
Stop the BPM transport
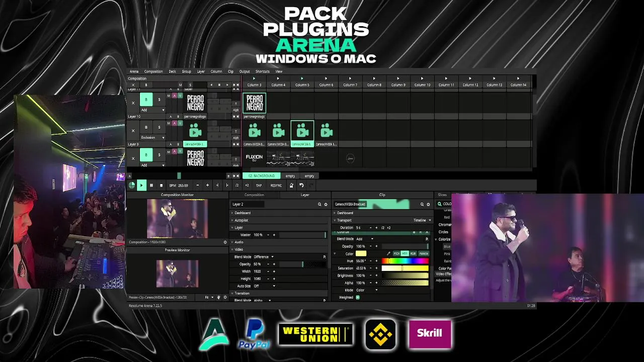click(161, 186)
